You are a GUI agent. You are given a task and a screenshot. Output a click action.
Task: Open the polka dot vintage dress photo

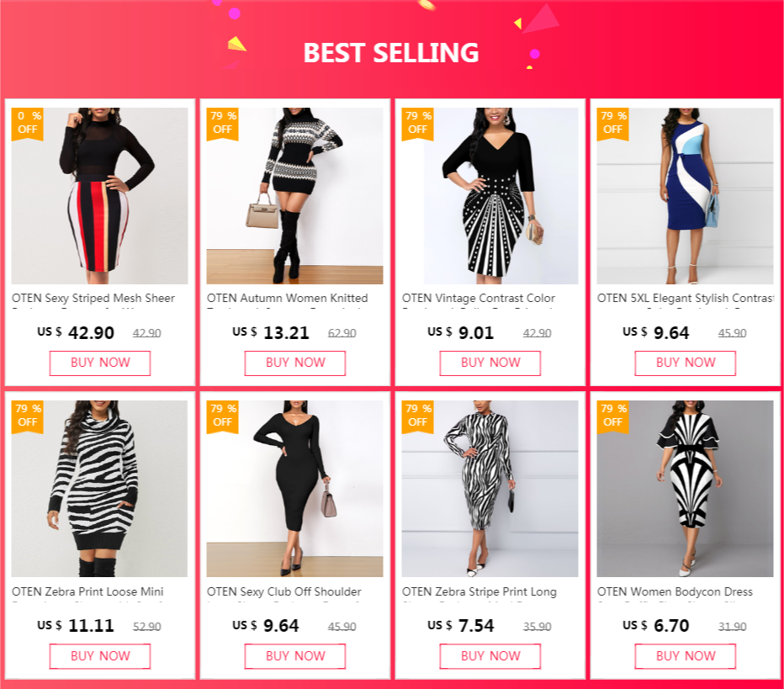(490, 195)
